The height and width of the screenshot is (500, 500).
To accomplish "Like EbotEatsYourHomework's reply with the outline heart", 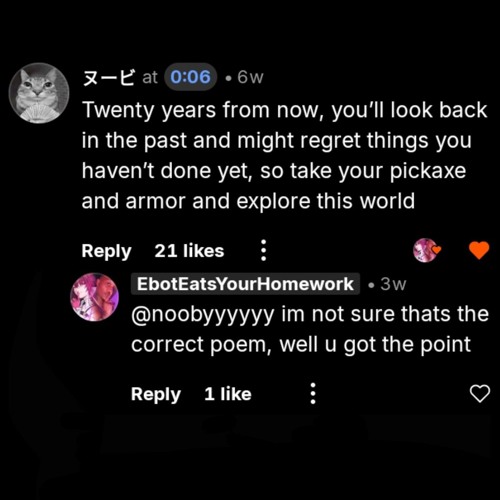I will click(480, 393).
